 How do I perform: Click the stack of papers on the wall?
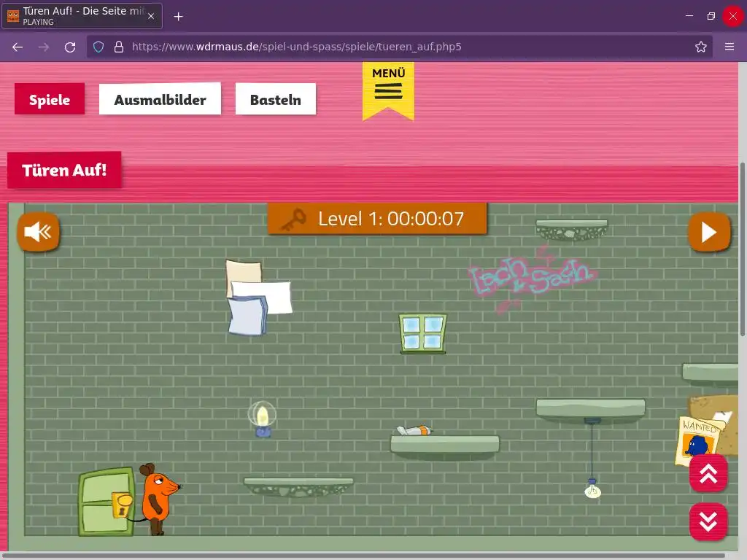pos(258,297)
